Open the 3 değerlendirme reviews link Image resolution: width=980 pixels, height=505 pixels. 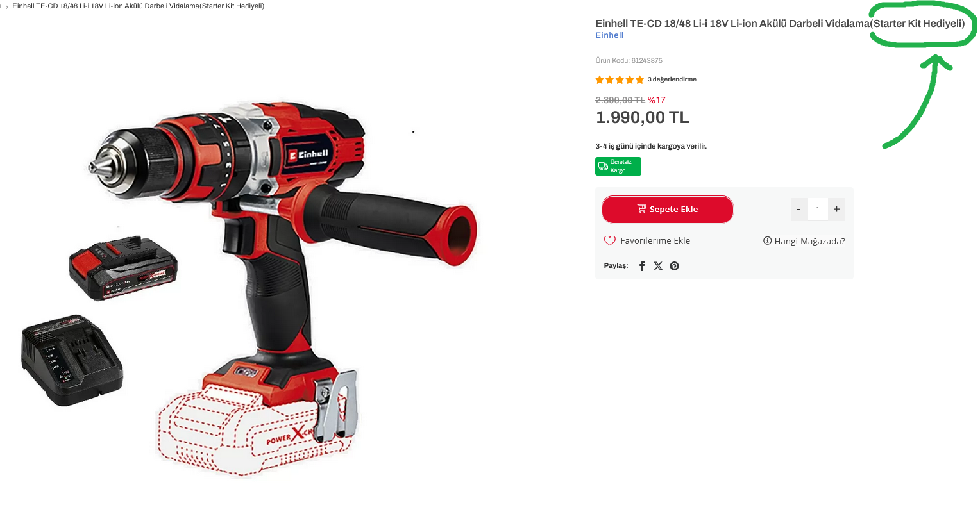(x=672, y=79)
